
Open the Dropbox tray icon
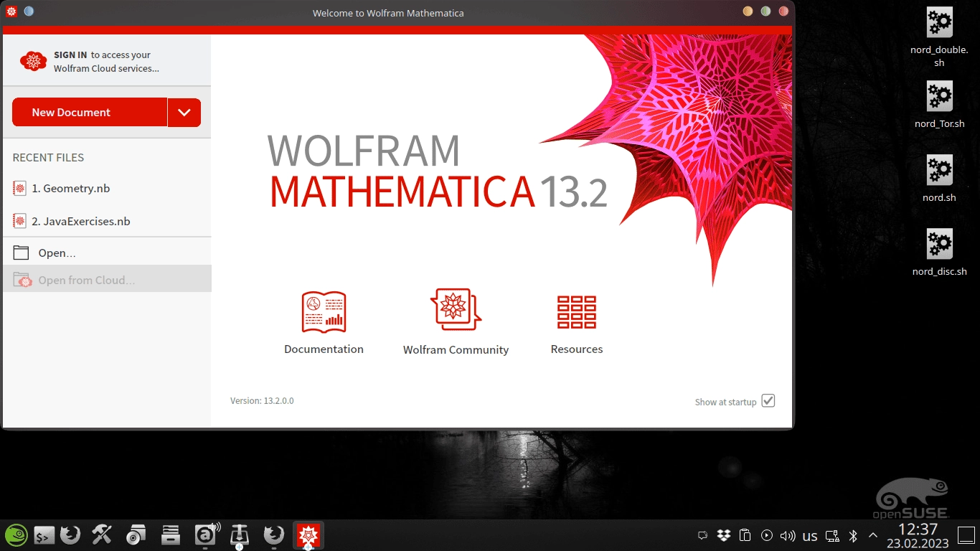point(724,535)
